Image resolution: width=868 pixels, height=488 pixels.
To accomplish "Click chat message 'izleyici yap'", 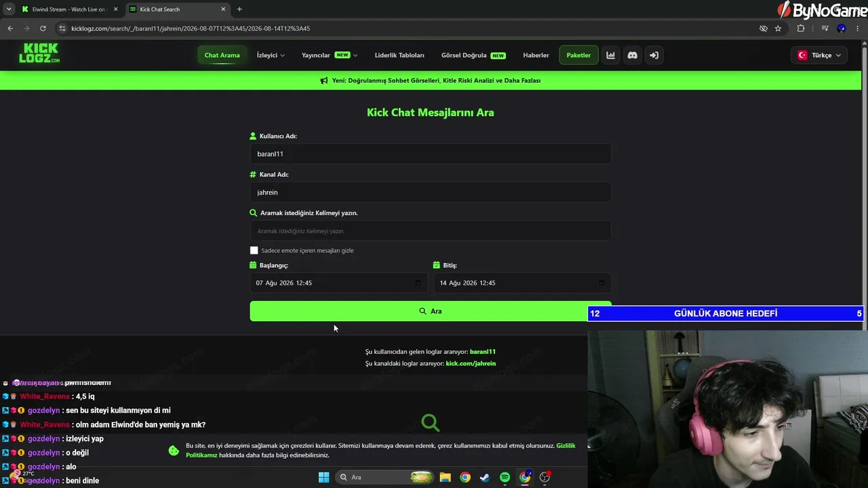I will point(85,439).
